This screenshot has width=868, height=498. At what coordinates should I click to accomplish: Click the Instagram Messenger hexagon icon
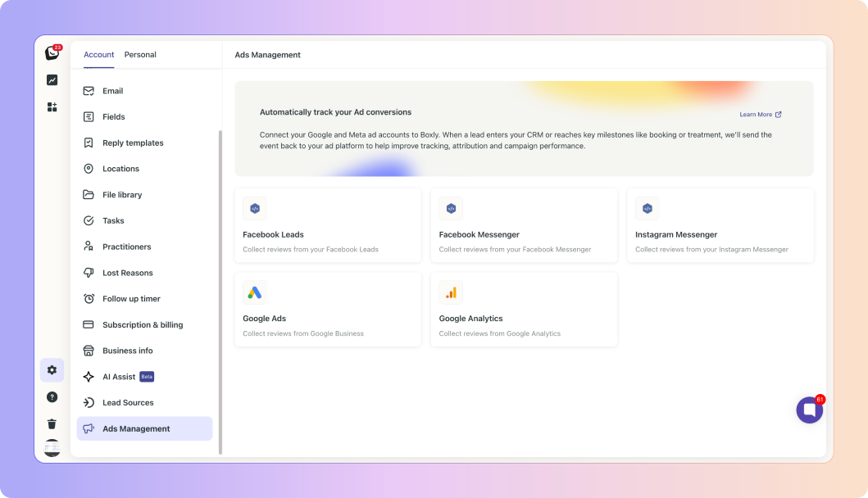pos(648,209)
